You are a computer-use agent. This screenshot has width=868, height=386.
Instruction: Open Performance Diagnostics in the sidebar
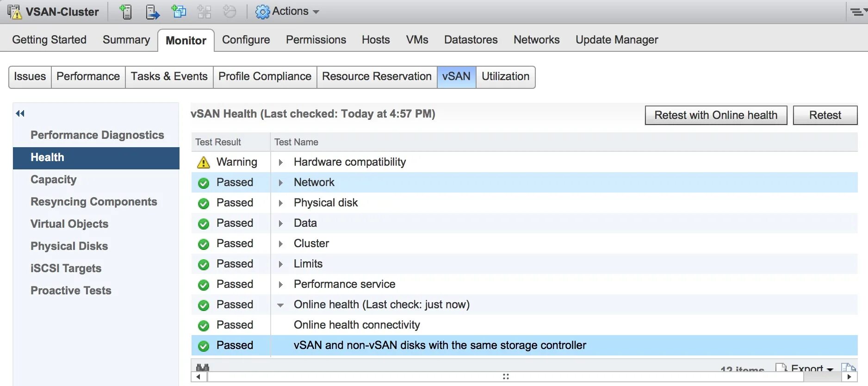pyautogui.click(x=97, y=135)
